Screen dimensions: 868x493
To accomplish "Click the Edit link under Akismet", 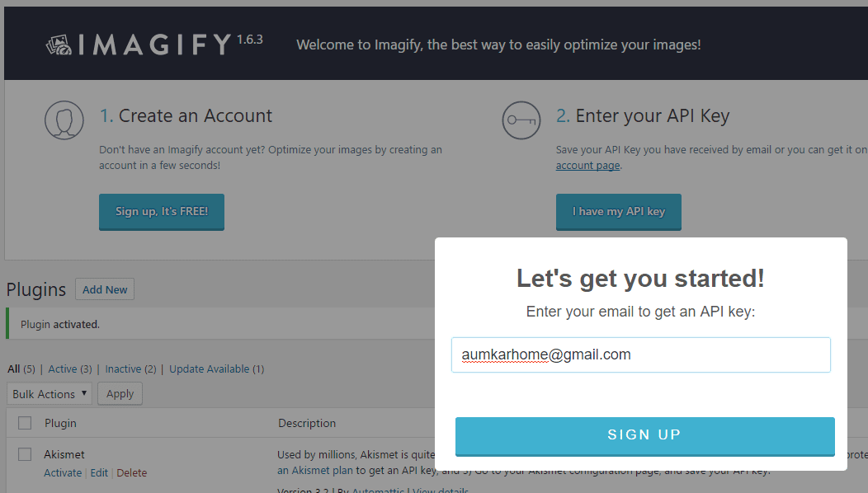I will pos(99,473).
